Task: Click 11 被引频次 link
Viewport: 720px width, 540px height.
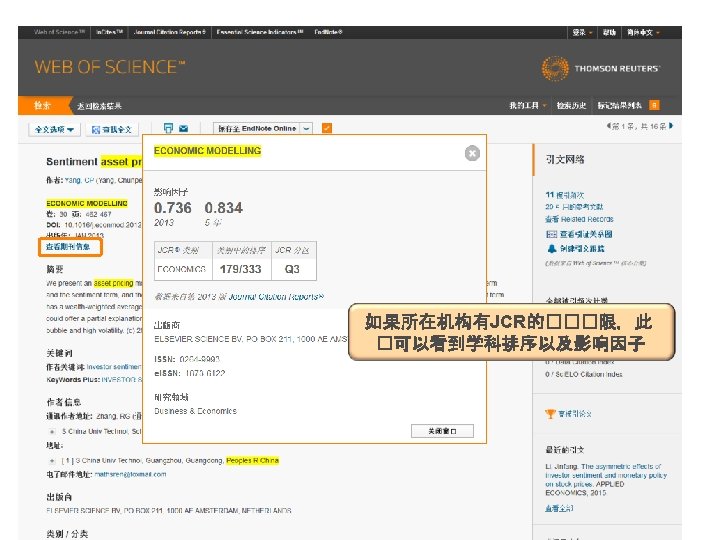Action: (x=565, y=195)
